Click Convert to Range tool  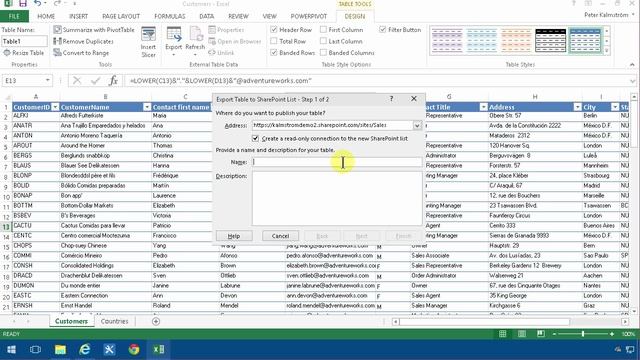(81, 53)
